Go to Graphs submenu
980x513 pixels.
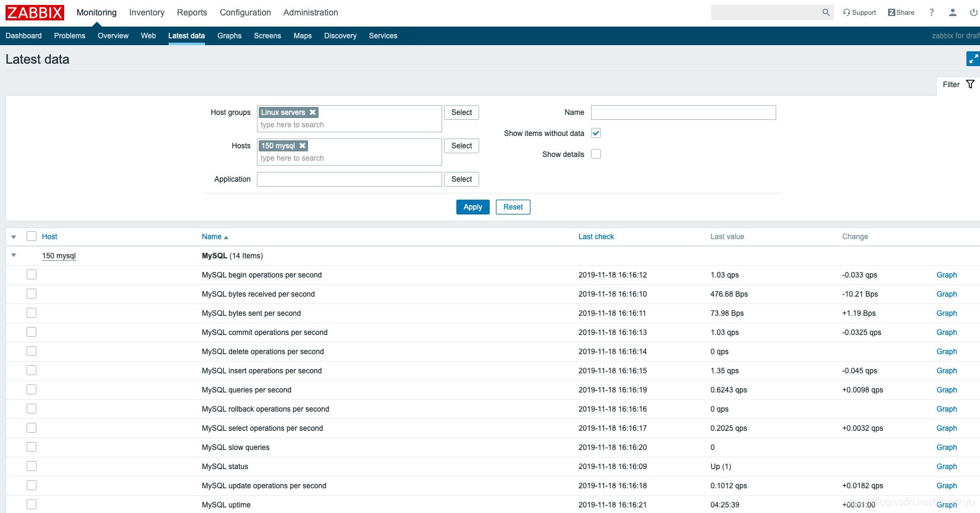click(x=229, y=36)
